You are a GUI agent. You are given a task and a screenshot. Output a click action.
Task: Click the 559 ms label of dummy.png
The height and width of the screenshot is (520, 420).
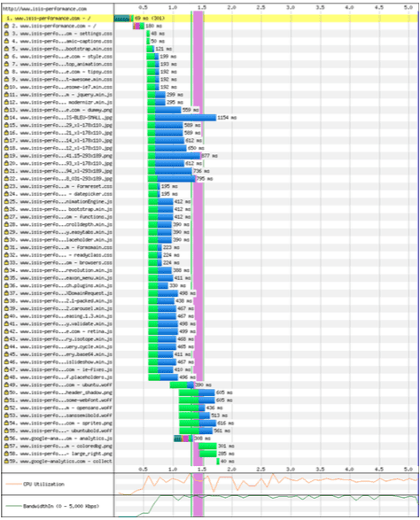coord(191,110)
